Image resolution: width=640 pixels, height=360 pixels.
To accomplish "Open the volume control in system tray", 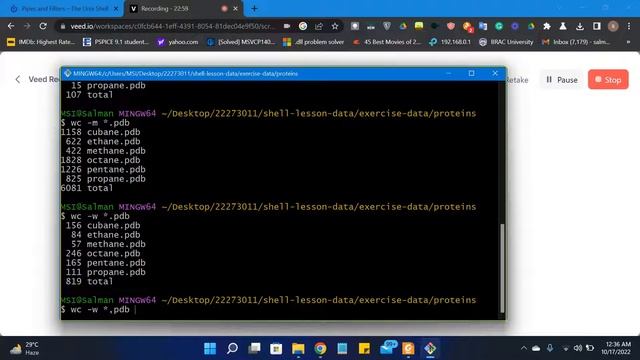I will coord(578,348).
